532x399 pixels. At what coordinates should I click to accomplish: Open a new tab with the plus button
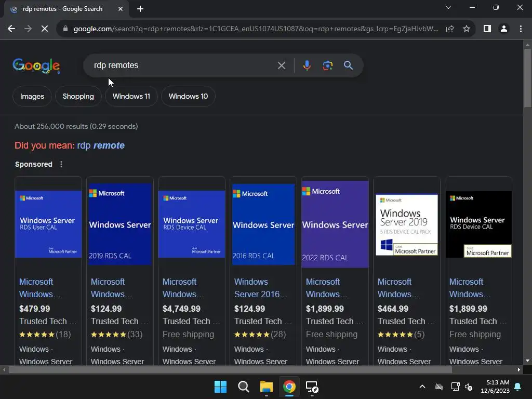click(x=140, y=9)
